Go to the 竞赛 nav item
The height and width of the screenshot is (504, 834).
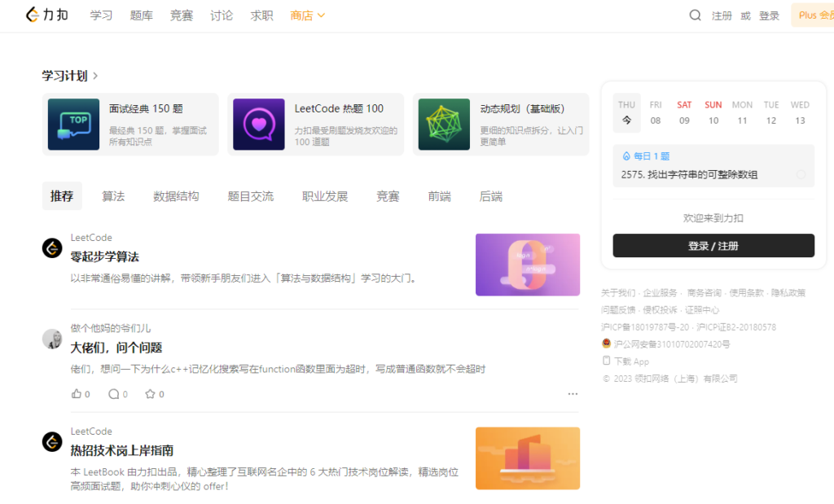tap(182, 15)
